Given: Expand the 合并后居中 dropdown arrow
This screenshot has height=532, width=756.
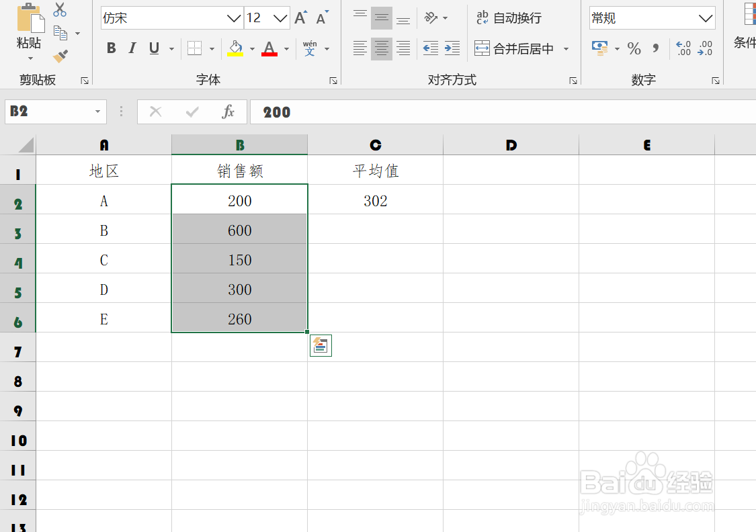Looking at the screenshot, I should tap(566, 48).
